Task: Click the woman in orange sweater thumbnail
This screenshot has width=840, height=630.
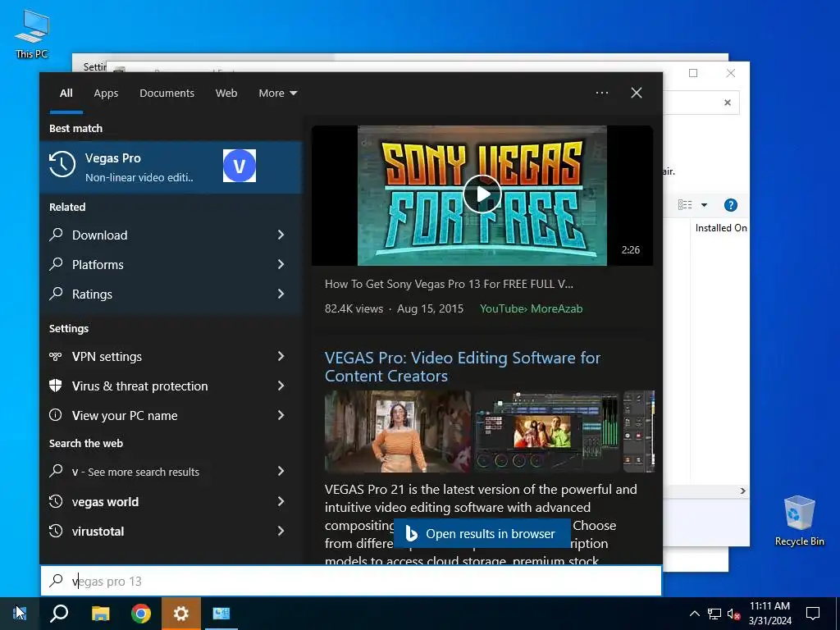Action: (398, 431)
